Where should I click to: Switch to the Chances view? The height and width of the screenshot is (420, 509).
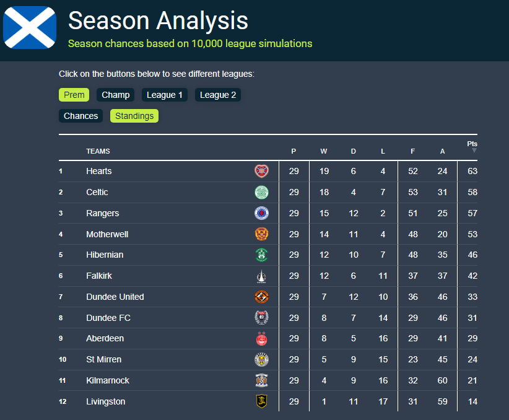click(x=80, y=116)
